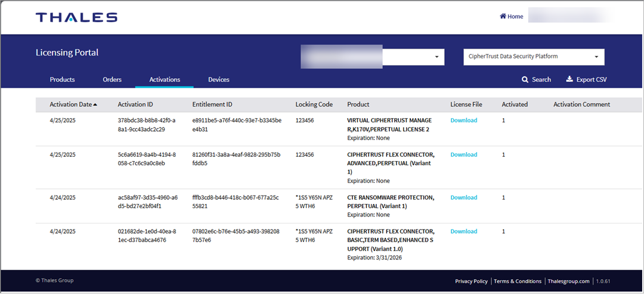Click the Export CSV download icon

[x=569, y=79]
